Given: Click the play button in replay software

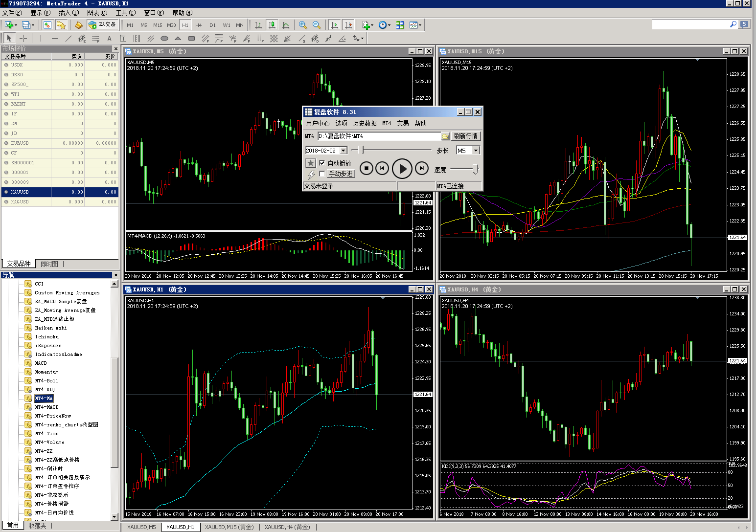Looking at the screenshot, I should pos(402,169).
